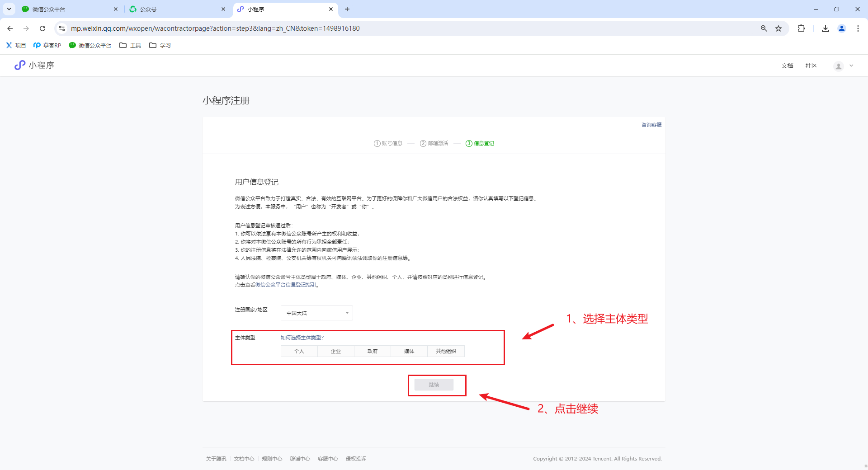Open a new tab with the plus button

(347, 9)
